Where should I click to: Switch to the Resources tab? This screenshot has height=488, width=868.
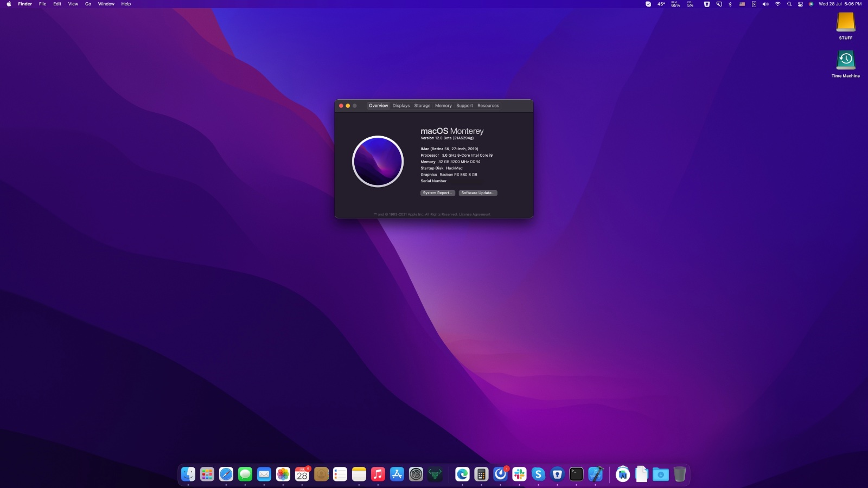[x=488, y=106]
